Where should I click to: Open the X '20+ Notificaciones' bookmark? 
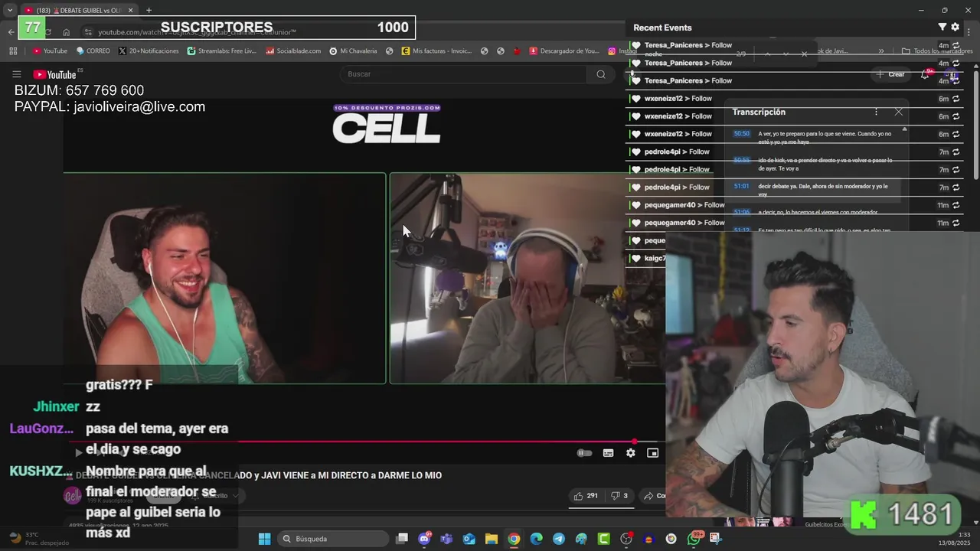pyautogui.click(x=149, y=51)
